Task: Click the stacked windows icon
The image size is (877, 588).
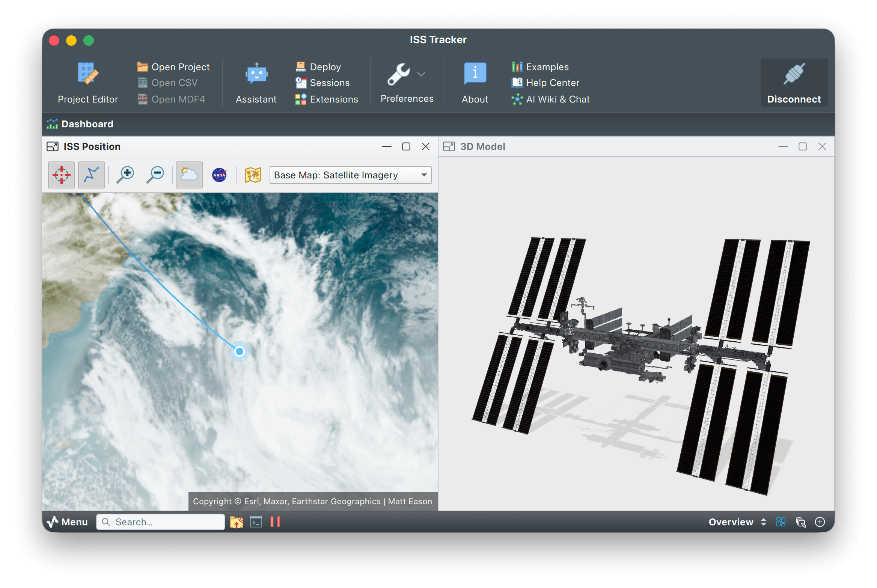Action: click(x=800, y=522)
